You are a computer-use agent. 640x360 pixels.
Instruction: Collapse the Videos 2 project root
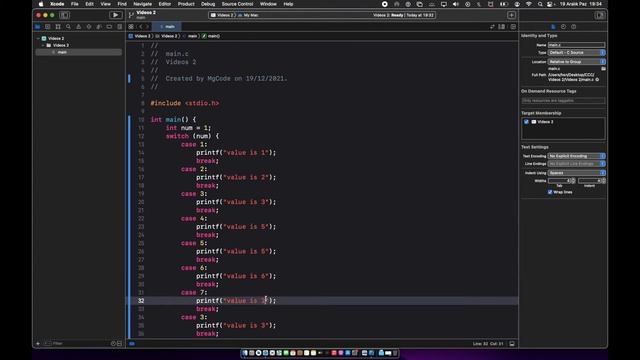pos(38,38)
